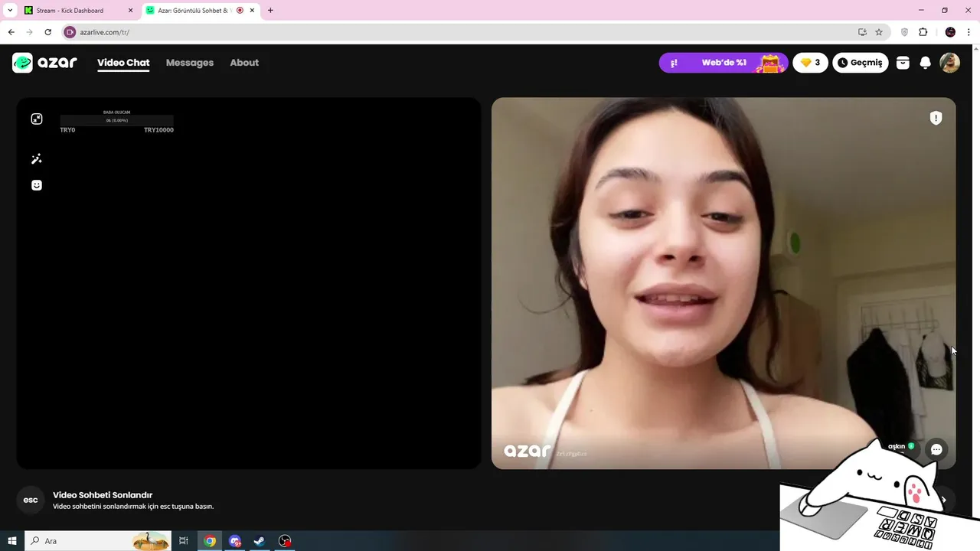Bookmark this page with star
This screenshot has height=551, width=980.
tap(879, 32)
